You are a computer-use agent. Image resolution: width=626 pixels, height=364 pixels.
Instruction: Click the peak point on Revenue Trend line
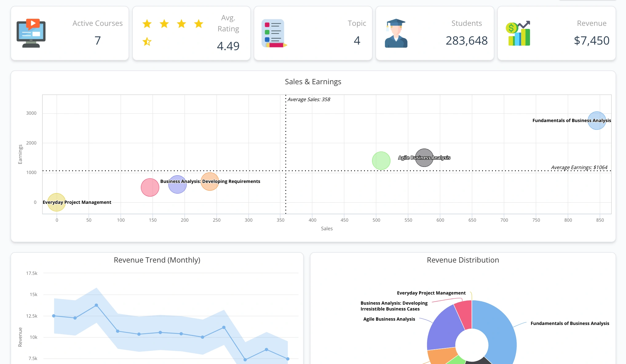pyautogui.click(x=96, y=305)
